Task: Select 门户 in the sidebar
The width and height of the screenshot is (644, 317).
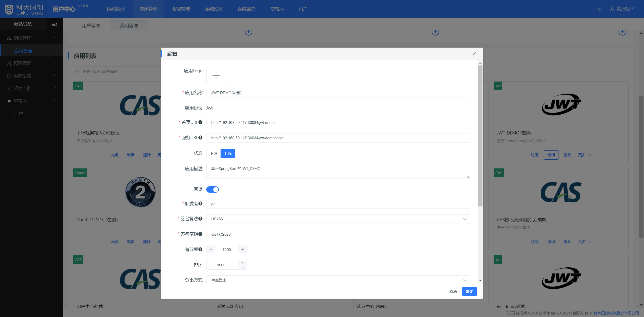Action: click(19, 114)
